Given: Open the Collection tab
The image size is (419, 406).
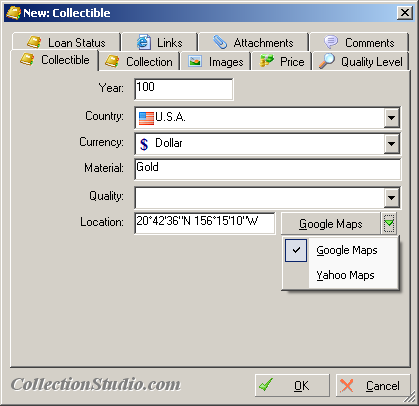Looking at the screenshot, I should [139, 61].
